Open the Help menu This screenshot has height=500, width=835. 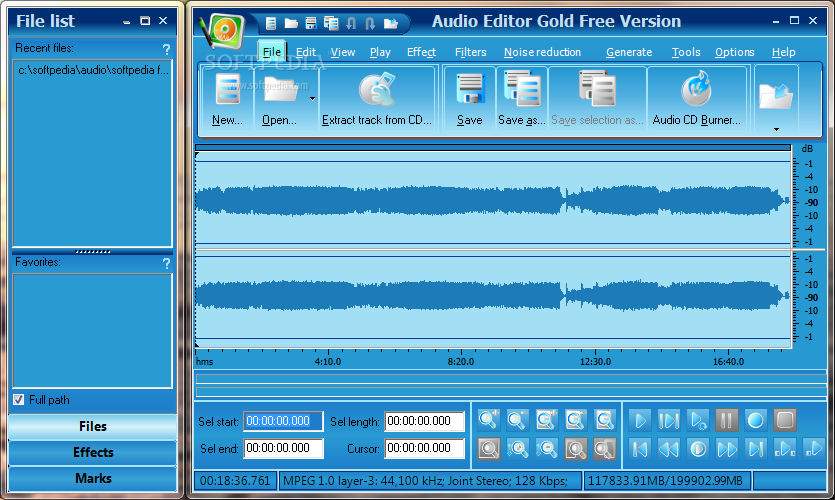click(x=783, y=52)
